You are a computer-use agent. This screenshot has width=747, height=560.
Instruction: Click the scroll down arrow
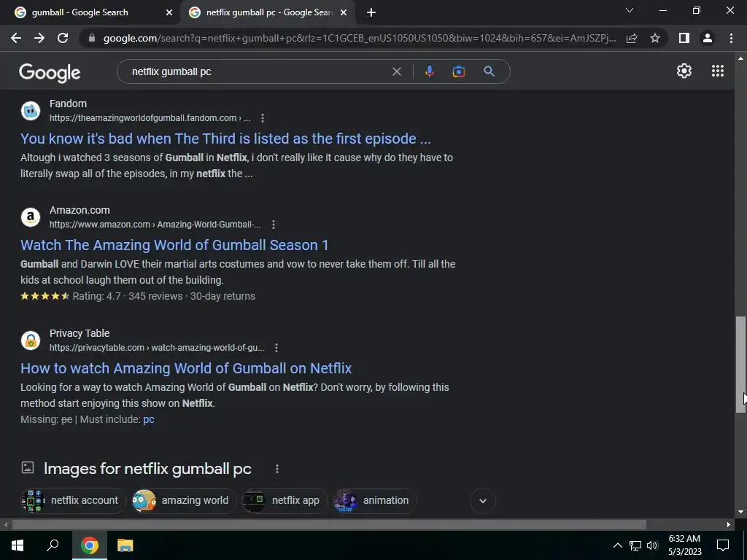740,512
